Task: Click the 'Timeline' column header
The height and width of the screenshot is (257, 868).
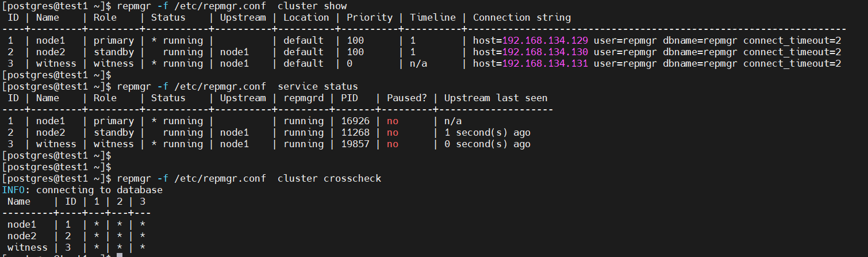Action: 433,18
